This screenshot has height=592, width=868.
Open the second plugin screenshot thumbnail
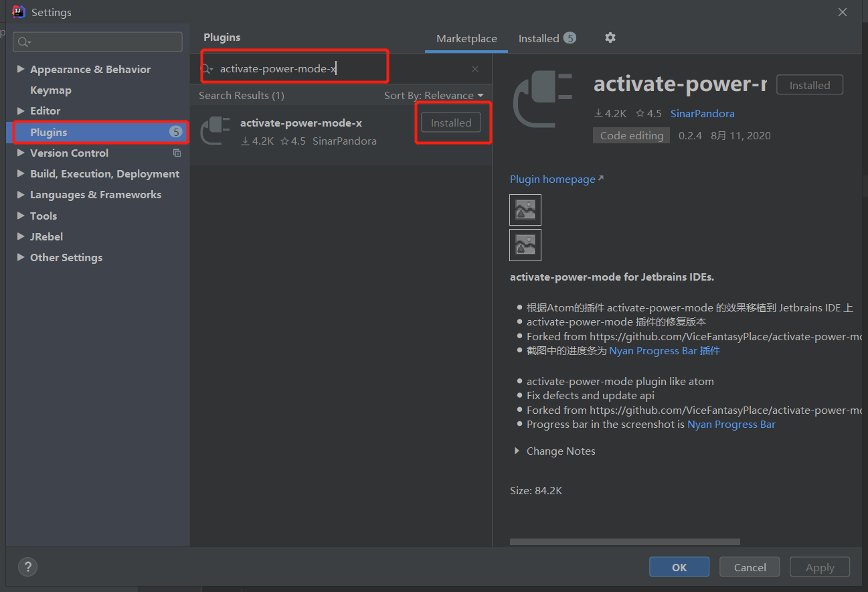click(x=525, y=245)
